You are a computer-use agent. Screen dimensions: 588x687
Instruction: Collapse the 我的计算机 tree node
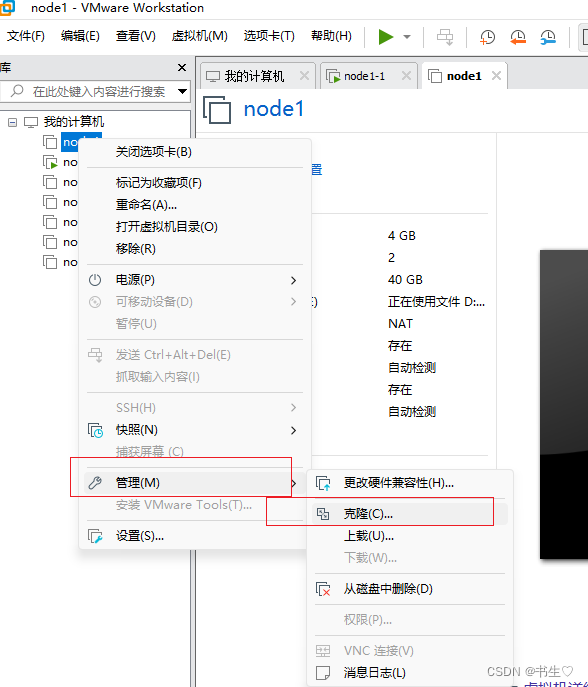13,122
